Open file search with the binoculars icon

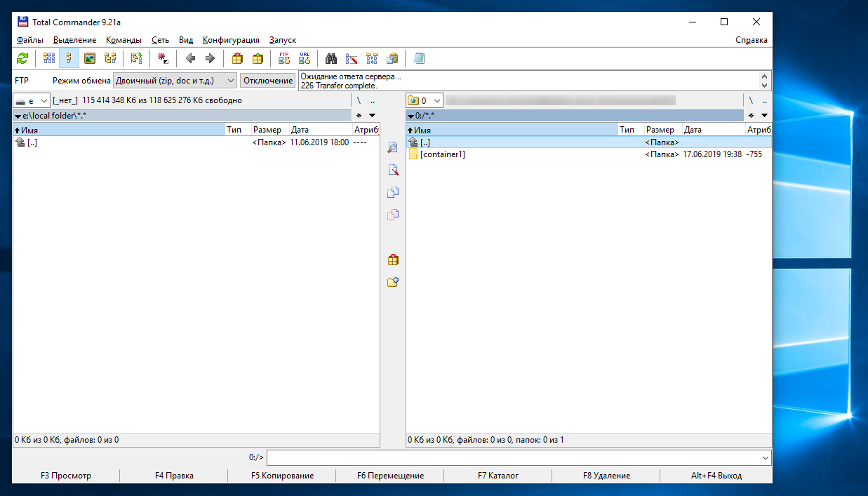331,58
